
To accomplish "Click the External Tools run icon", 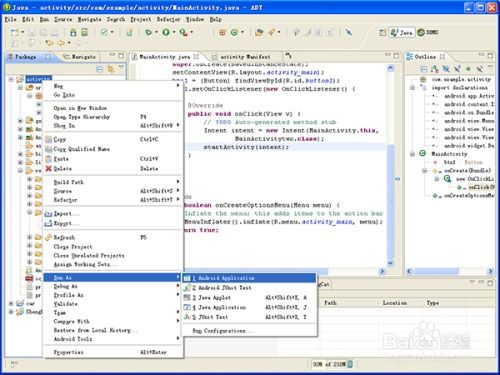I will [x=183, y=32].
